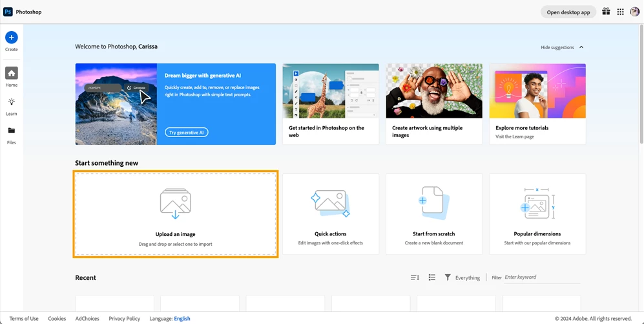Select the Start from scratch card

(x=434, y=214)
